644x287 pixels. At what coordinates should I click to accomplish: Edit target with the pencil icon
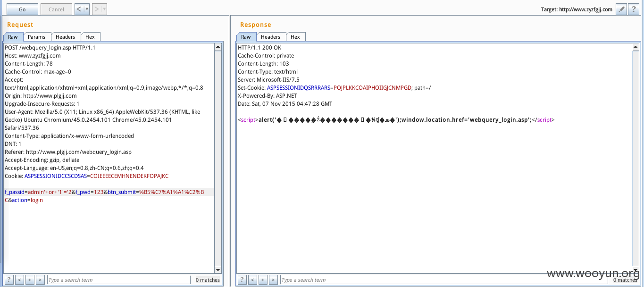(x=621, y=9)
